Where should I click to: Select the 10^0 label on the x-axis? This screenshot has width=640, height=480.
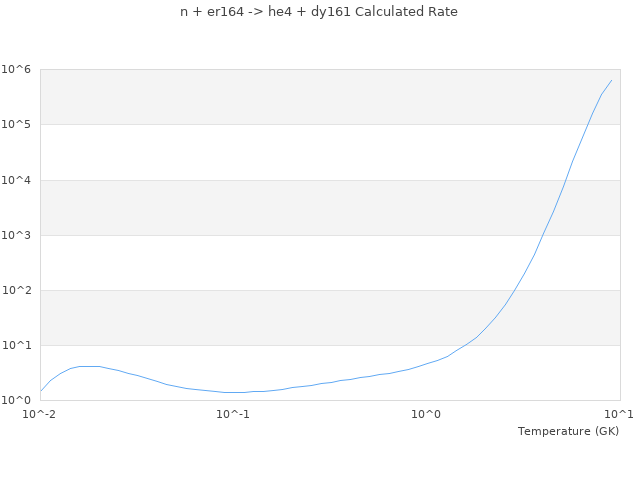click(x=426, y=414)
